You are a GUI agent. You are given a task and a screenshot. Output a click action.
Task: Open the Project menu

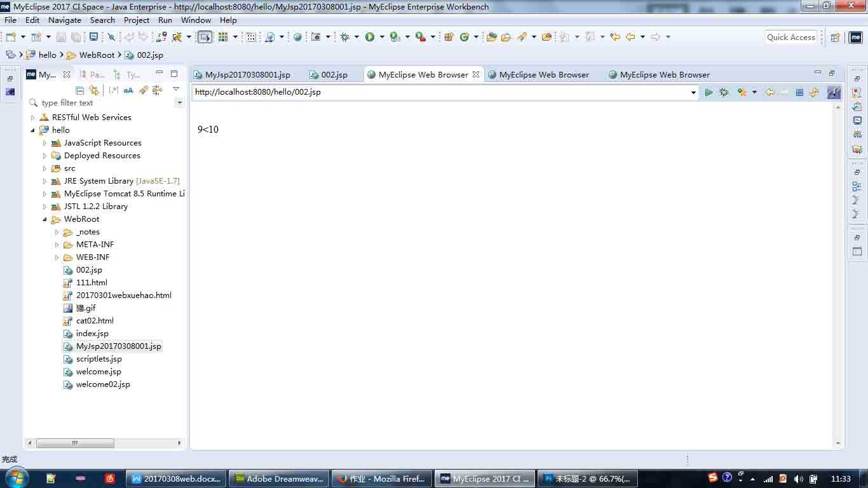click(x=137, y=20)
